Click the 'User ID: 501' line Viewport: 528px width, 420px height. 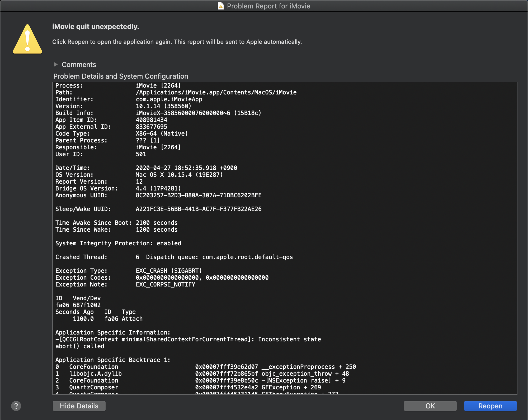coord(101,154)
